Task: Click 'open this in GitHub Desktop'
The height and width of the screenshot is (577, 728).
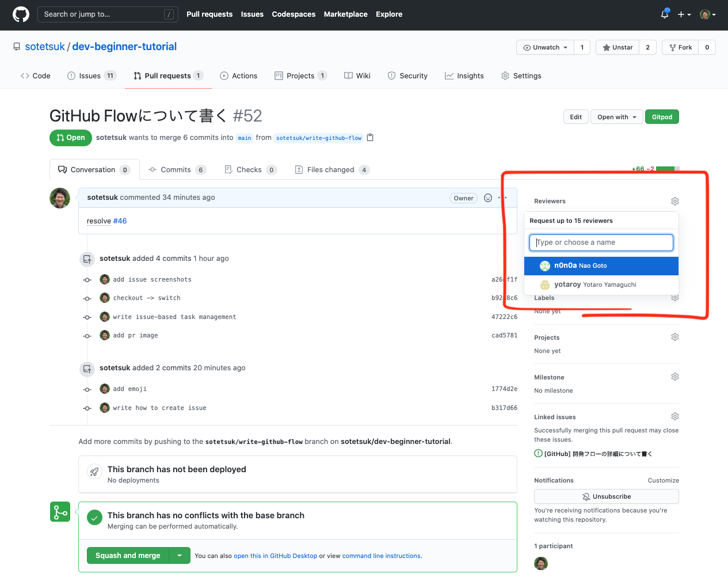Action: pos(275,556)
